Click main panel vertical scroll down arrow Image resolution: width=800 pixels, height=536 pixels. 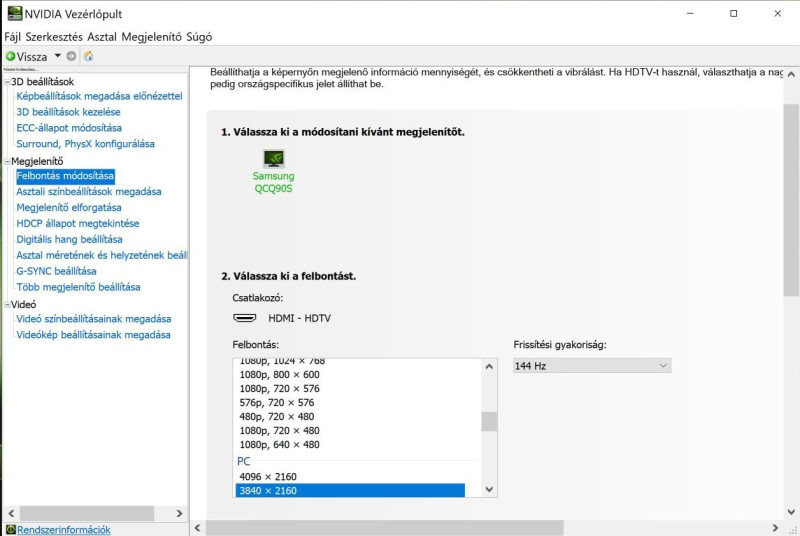click(x=791, y=512)
